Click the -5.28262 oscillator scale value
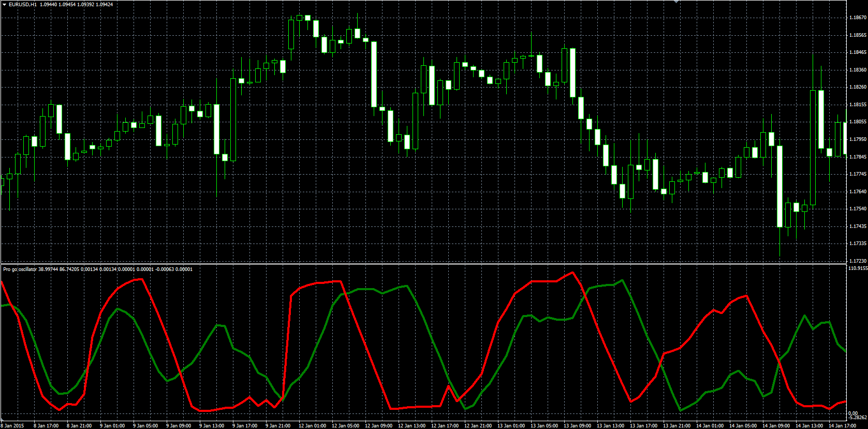868x429 pixels. click(x=858, y=417)
